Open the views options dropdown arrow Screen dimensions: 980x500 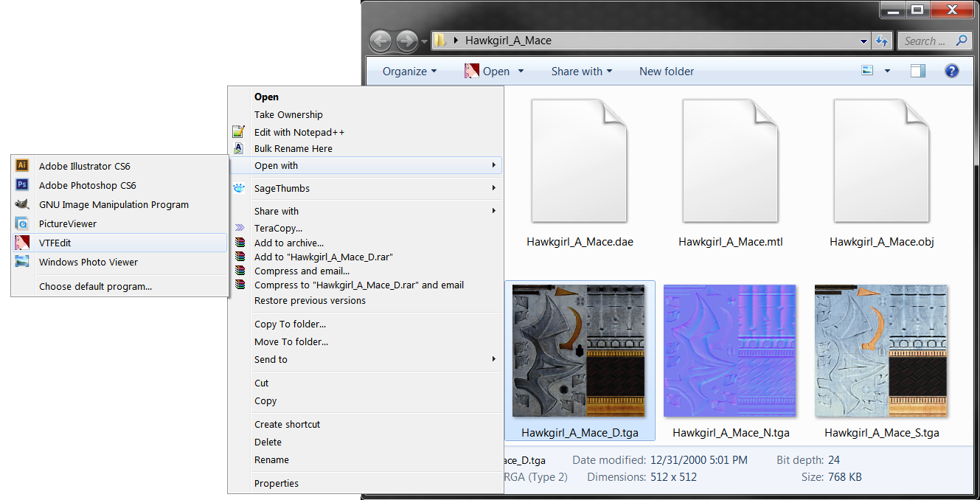pos(887,71)
